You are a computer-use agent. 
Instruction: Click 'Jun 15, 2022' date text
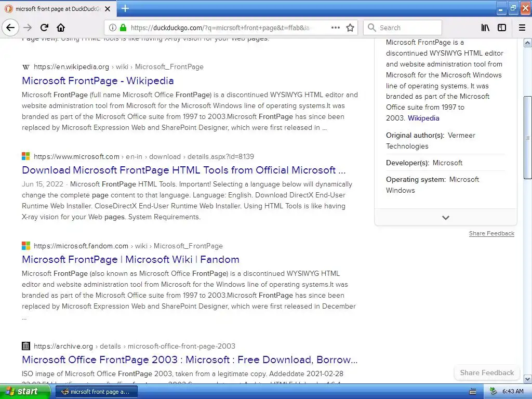43,184
